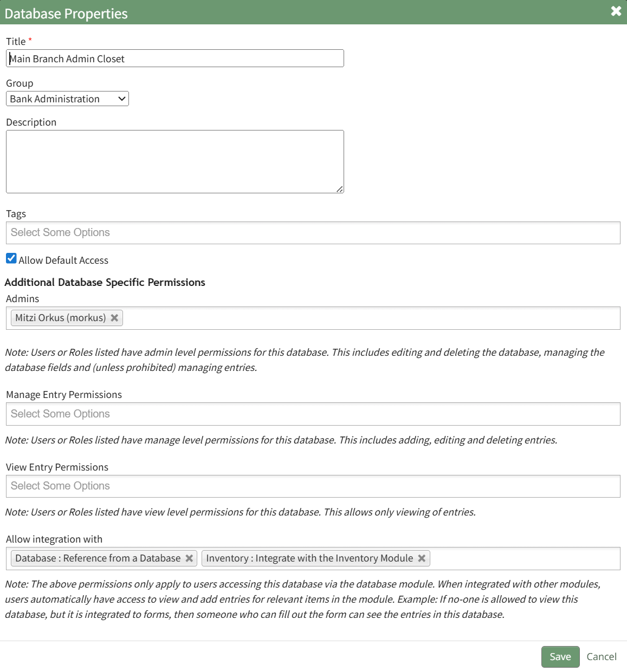Screen dimensions: 627x672
Task: Click the Title field label
Action: (16, 42)
